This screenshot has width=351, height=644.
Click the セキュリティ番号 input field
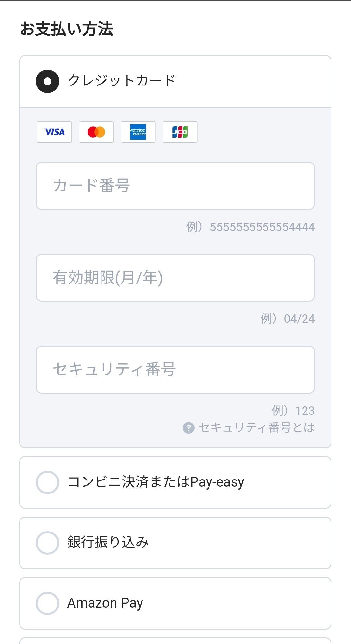[175, 370]
